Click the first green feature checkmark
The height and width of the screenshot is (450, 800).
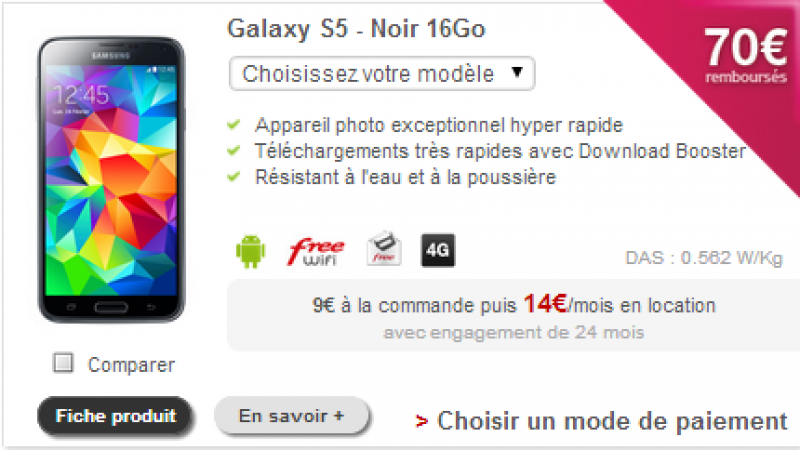(x=234, y=124)
